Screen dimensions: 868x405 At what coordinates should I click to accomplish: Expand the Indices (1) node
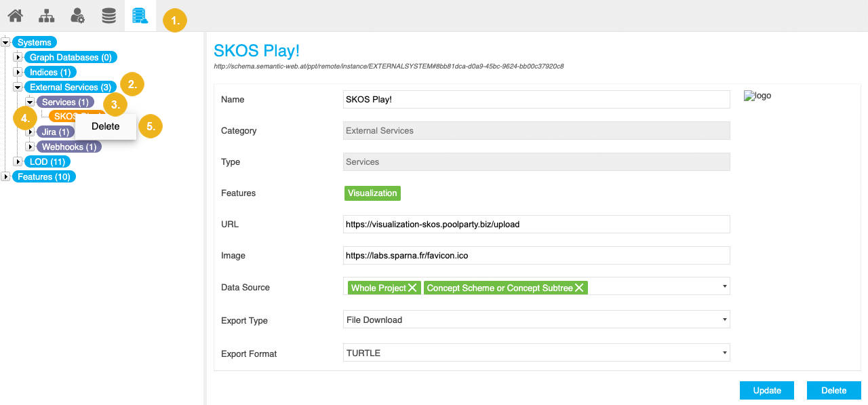18,72
